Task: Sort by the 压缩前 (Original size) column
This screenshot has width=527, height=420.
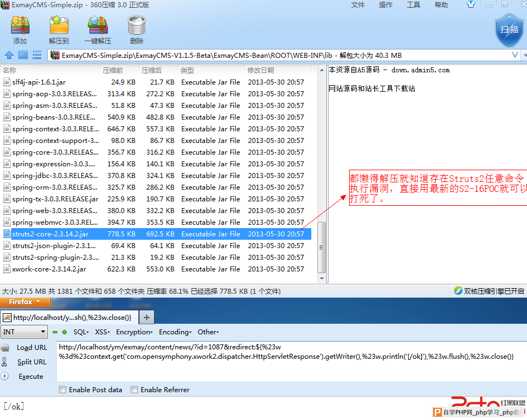Action: pos(120,70)
